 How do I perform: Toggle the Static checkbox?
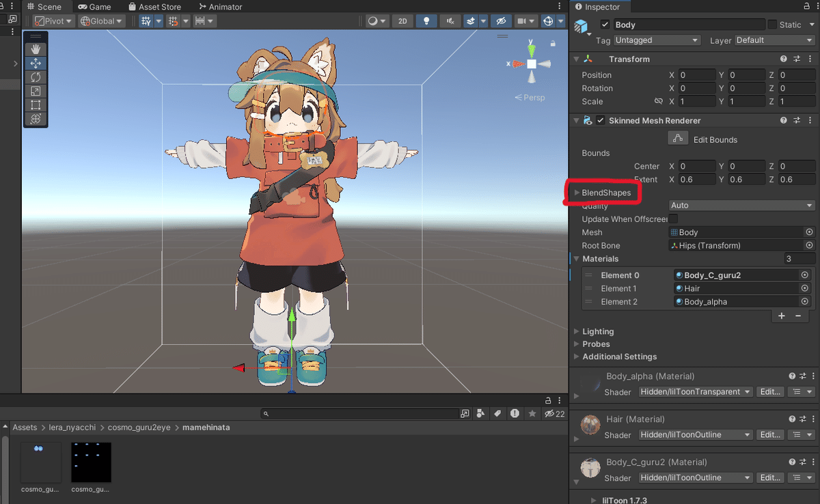[772, 25]
